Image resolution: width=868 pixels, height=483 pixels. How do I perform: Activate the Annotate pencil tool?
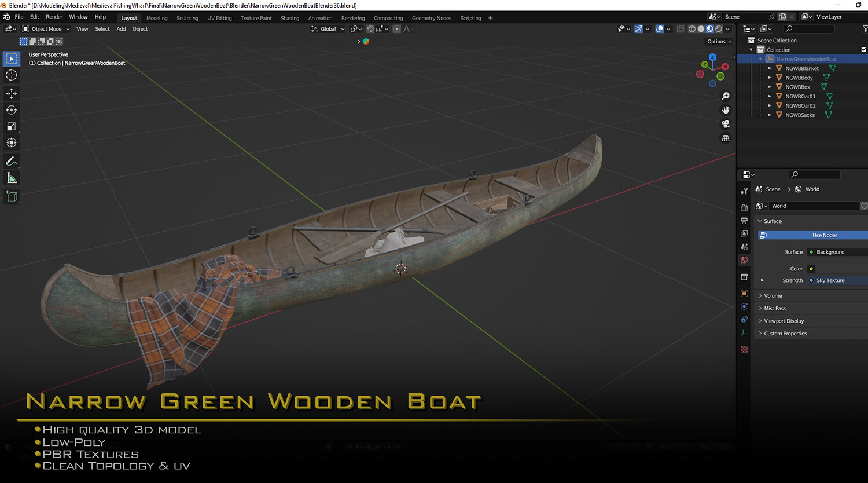(x=12, y=161)
